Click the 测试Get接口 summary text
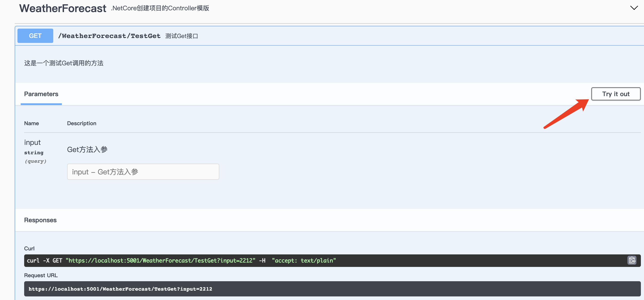Image resolution: width=644 pixels, height=300 pixels. [181, 36]
